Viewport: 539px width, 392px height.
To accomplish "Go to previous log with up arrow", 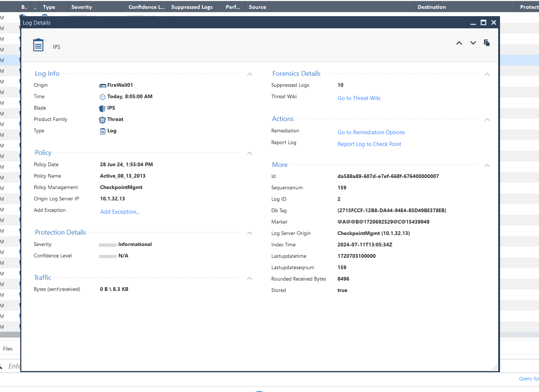I will [x=459, y=43].
